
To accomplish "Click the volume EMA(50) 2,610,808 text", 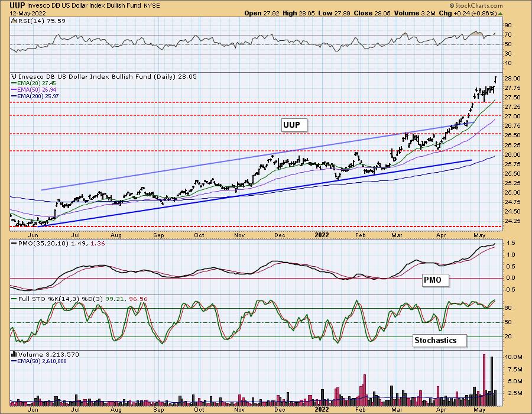I will pyautogui.click(x=42, y=361).
